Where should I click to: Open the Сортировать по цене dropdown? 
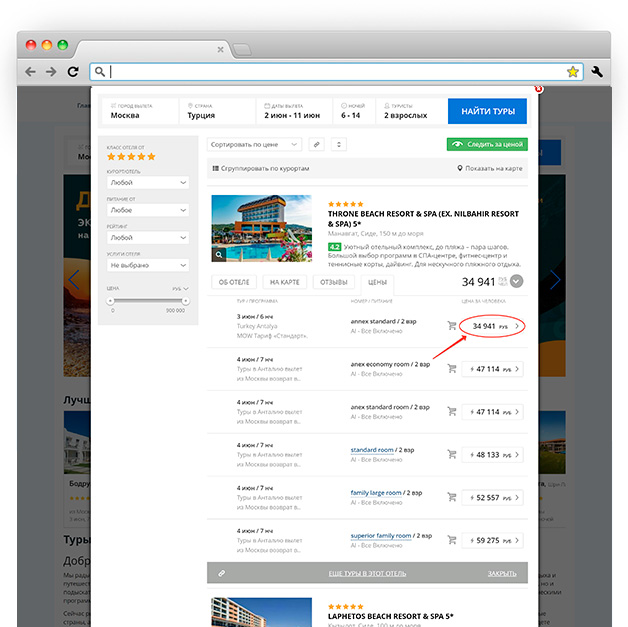coord(254,145)
